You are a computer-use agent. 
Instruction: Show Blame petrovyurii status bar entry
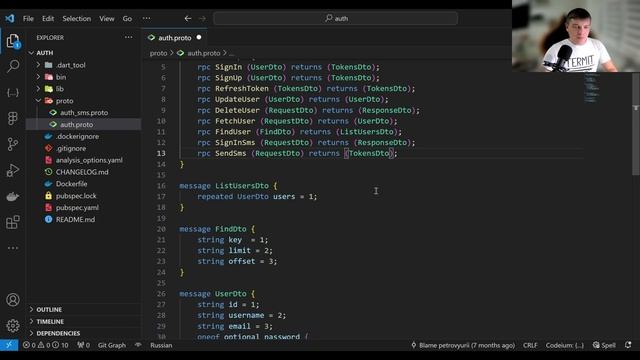click(462, 345)
